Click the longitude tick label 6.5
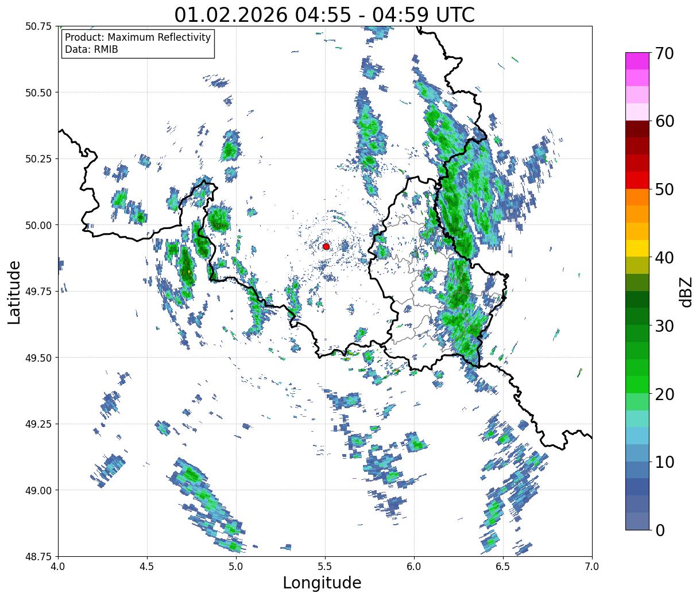 503,567
